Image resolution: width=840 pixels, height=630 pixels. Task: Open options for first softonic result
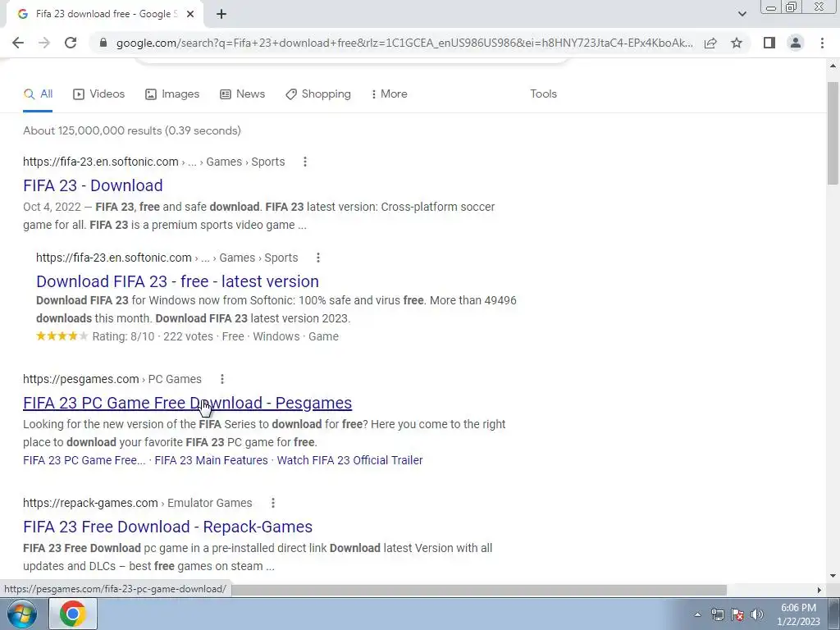pos(305,162)
